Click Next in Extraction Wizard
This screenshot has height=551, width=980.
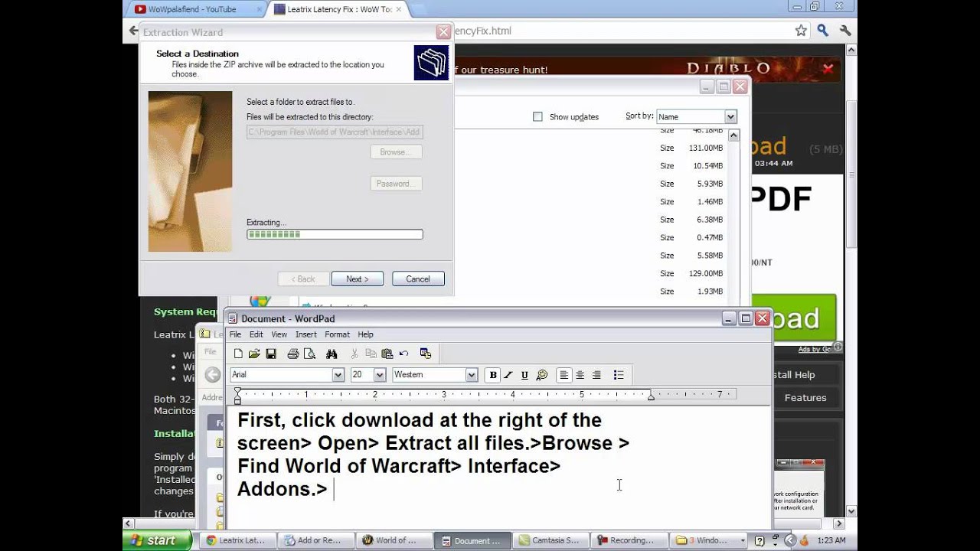tap(357, 279)
